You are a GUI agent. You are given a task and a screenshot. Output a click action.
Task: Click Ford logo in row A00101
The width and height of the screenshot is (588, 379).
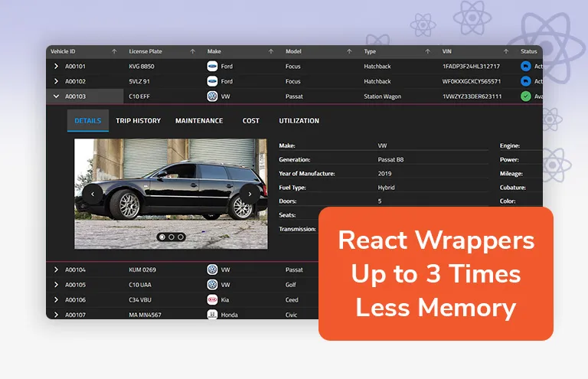(212, 67)
